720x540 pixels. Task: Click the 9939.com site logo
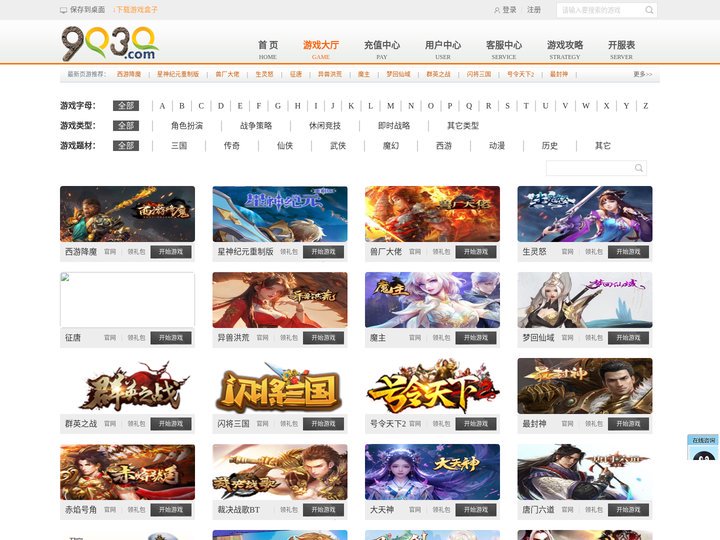[110, 43]
